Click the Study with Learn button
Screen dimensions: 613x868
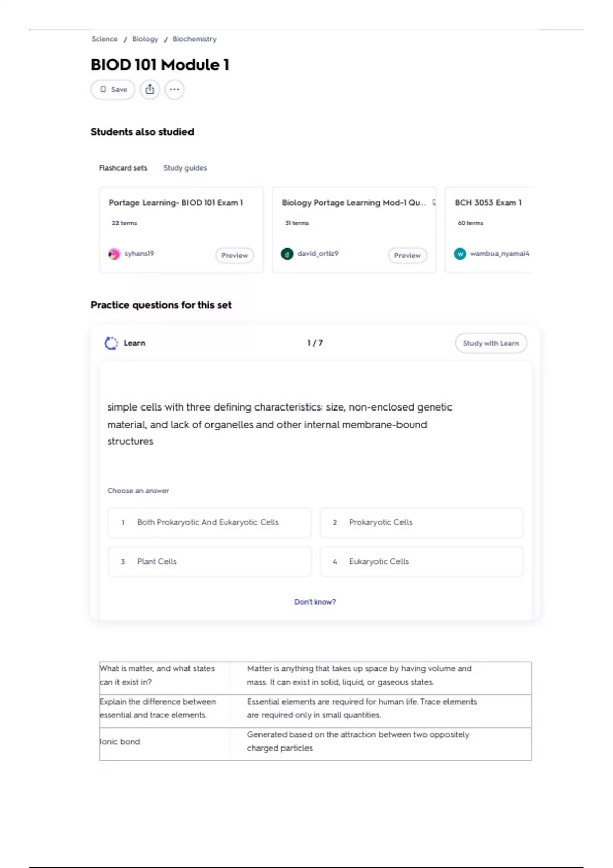(491, 343)
